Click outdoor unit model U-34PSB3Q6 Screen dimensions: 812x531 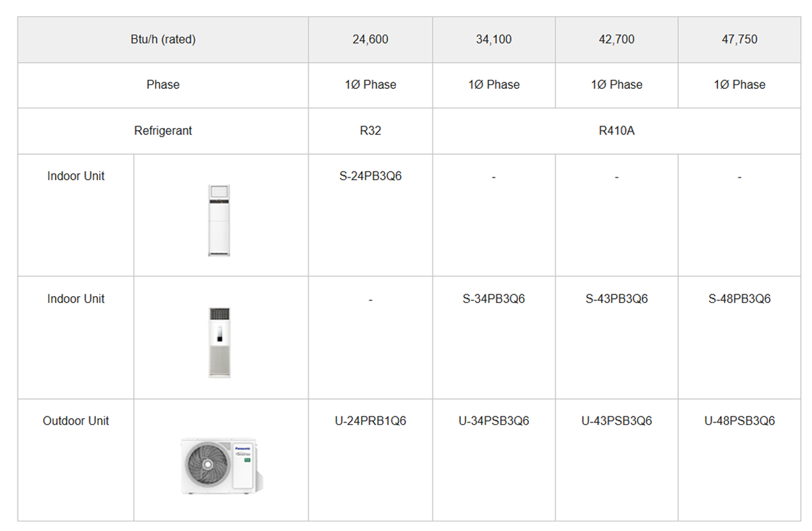[494, 421]
